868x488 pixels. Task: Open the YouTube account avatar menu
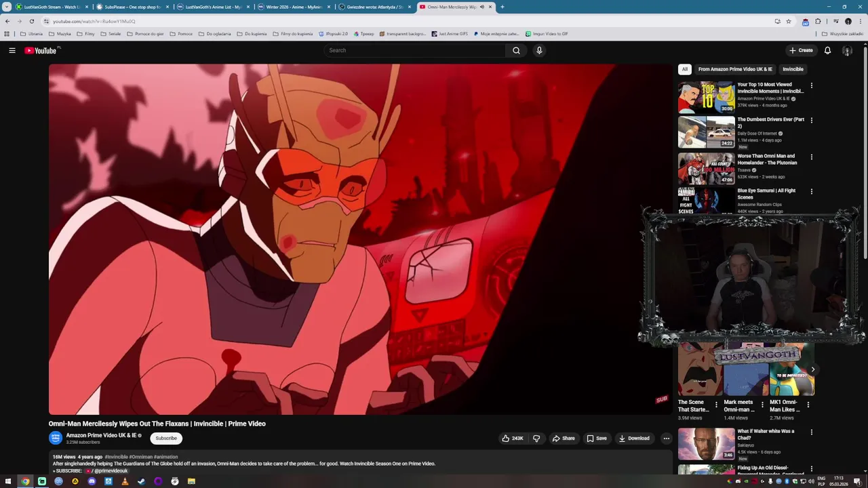click(847, 51)
